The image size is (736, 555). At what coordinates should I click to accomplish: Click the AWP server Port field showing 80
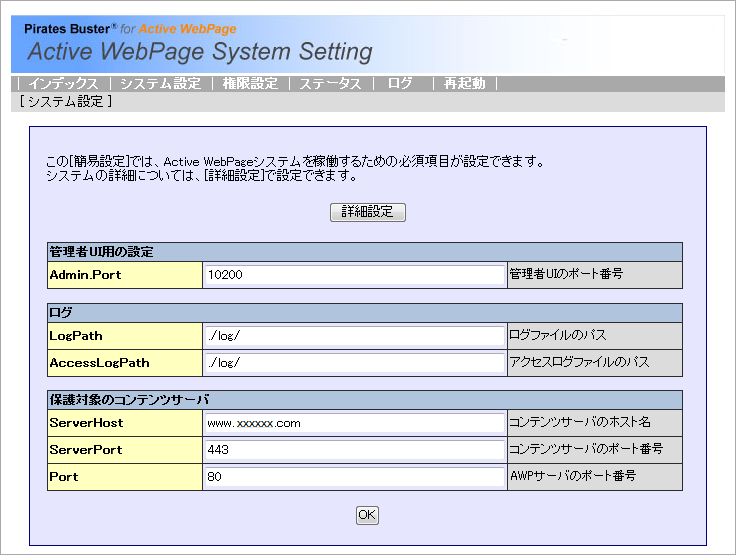coord(355,477)
